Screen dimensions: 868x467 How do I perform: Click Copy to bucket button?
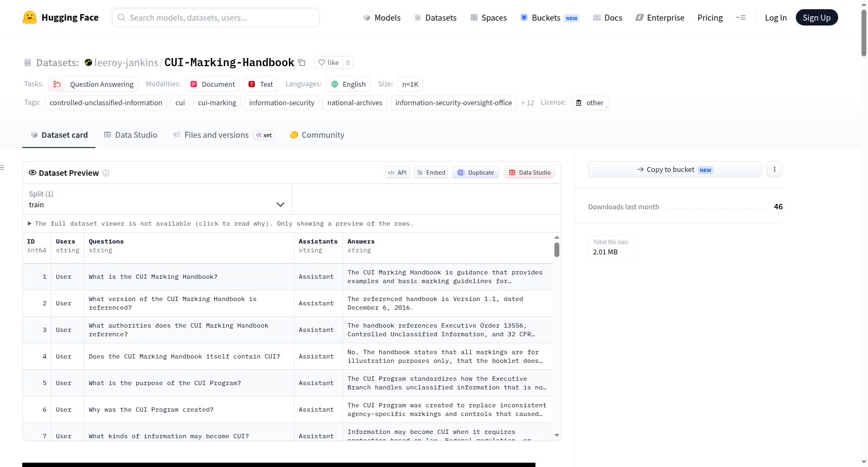675,169
